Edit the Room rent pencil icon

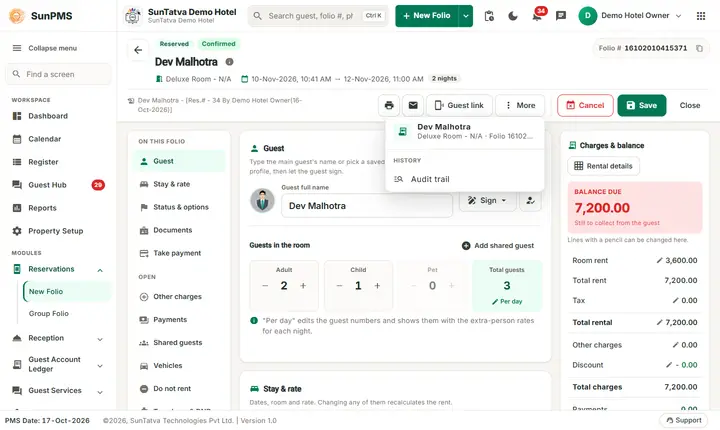pyautogui.click(x=659, y=260)
